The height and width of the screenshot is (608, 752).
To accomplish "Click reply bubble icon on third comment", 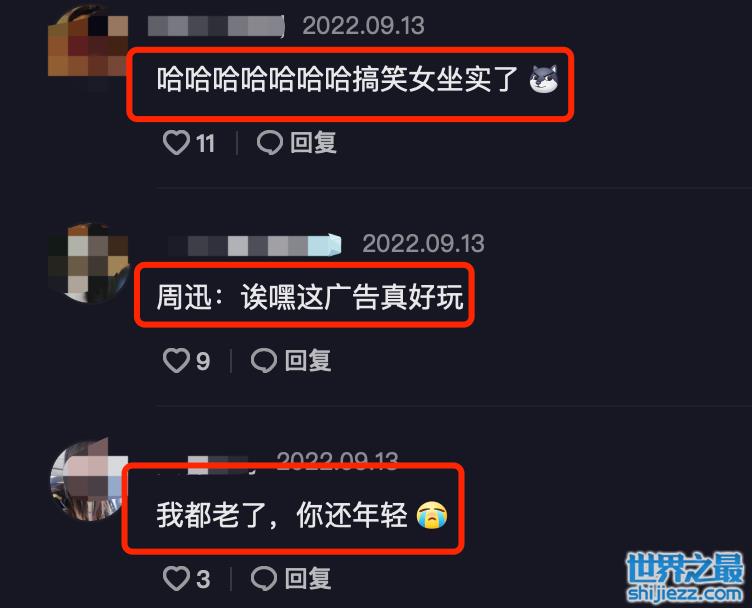I will [x=264, y=578].
